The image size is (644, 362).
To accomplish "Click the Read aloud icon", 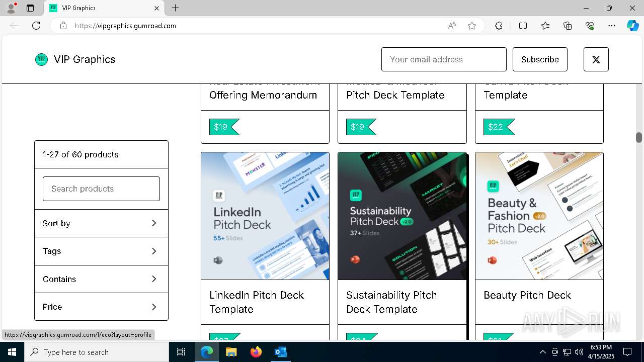I will click(452, 26).
